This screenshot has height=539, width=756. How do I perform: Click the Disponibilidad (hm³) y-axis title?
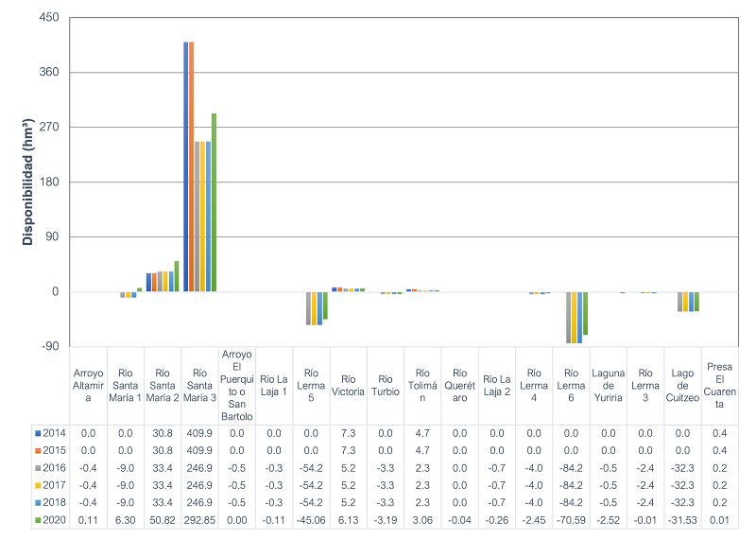(27, 183)
